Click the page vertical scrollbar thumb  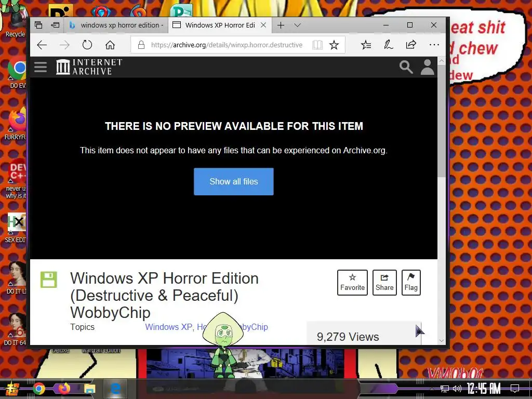441,121
